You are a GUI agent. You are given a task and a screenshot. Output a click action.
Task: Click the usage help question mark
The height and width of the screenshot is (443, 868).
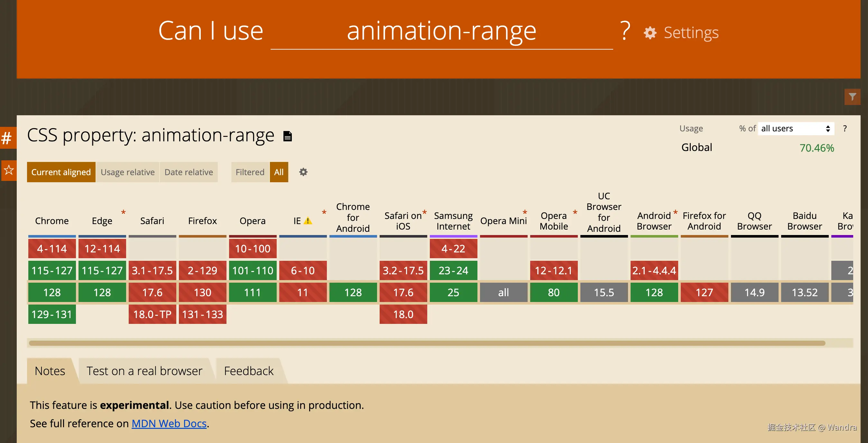[x=845, y=128]
